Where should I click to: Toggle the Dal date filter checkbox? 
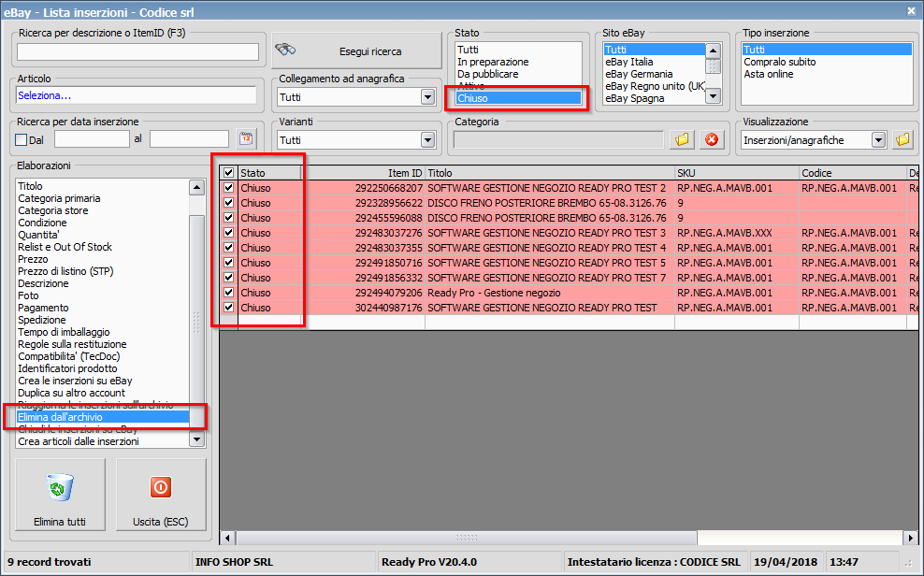tap(22, 139)
